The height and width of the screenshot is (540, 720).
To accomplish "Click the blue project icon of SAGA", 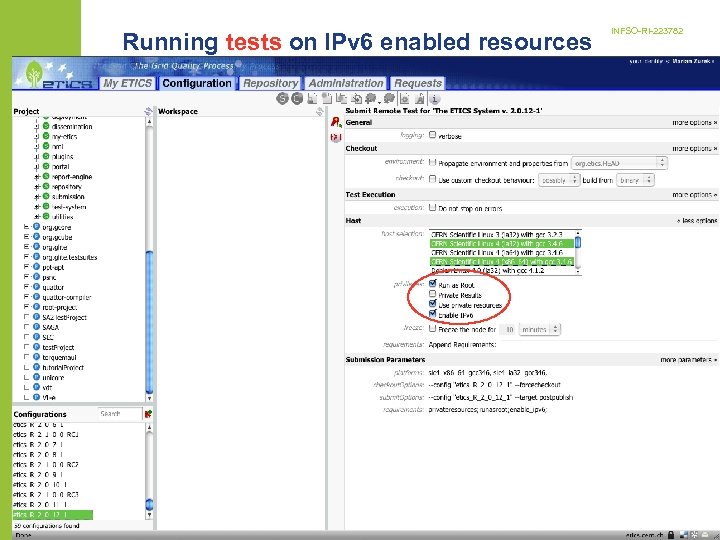I will click(x=36, y=327).
